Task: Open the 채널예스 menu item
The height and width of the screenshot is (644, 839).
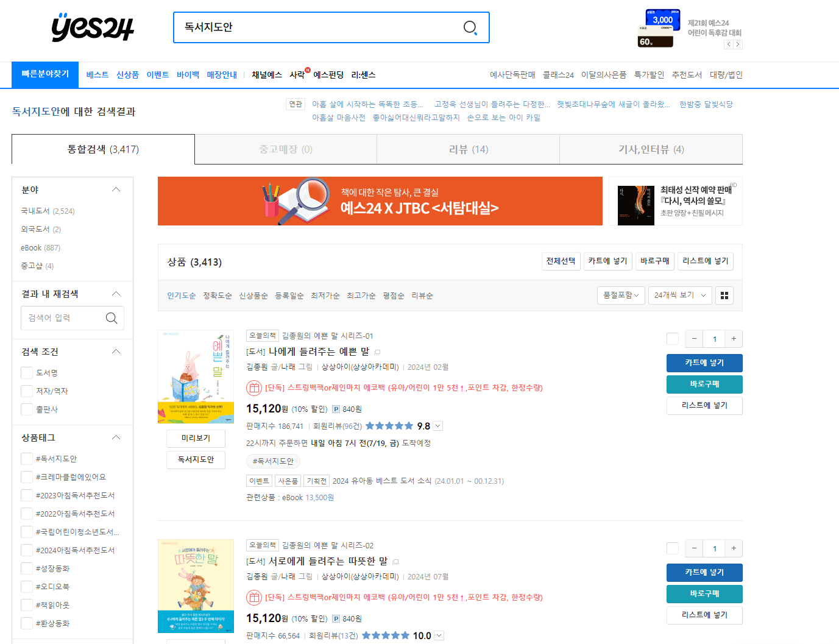Action: (267, 75)
